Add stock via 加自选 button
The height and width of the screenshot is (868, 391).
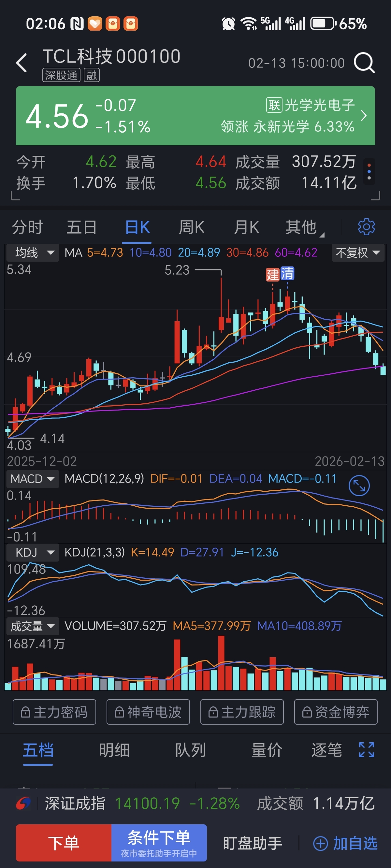click(x=345, y=844)
